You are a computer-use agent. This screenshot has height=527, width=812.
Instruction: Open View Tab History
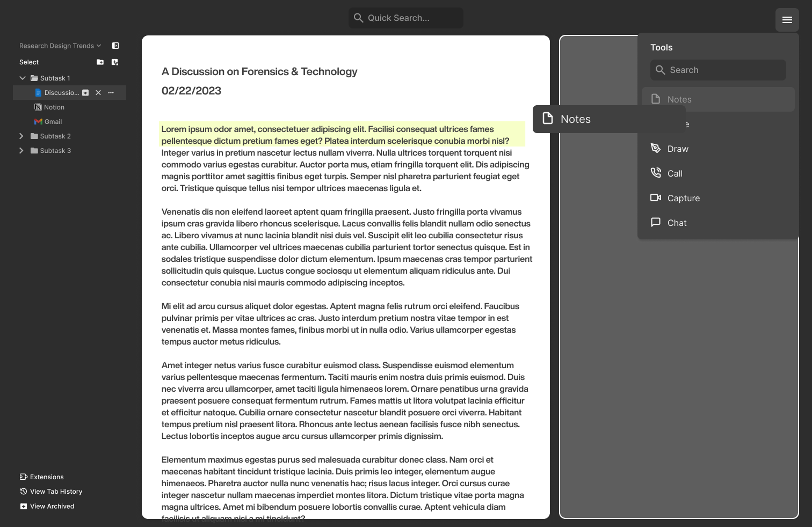[x=51, y=492]
